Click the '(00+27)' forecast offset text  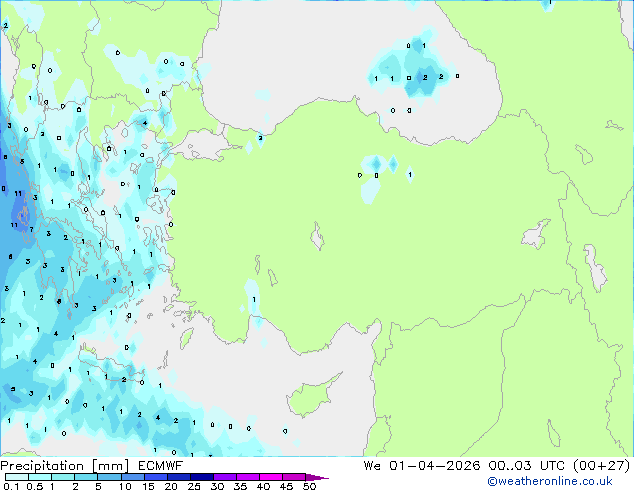pyautogui.click(x=601, y=466)
